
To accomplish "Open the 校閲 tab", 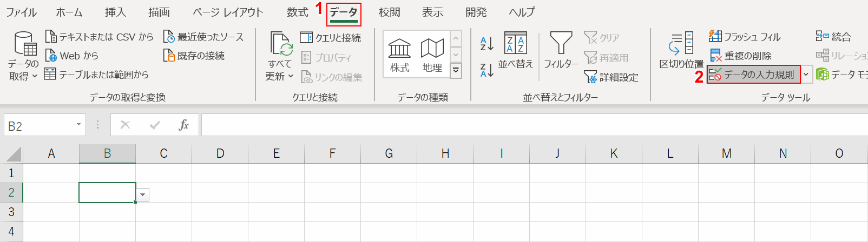I will click(390, 12).
